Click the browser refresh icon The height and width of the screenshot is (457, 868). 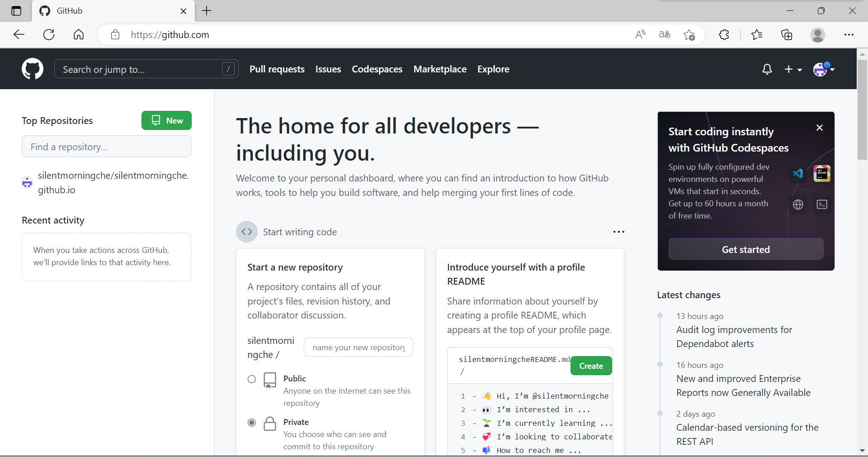(49, 35)
